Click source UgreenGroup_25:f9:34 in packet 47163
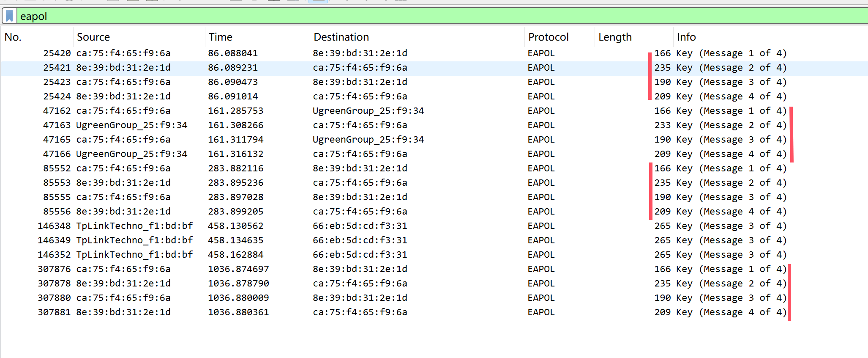Image resolution: width=868 pixels, height=358 pixels. coord(132,125)
